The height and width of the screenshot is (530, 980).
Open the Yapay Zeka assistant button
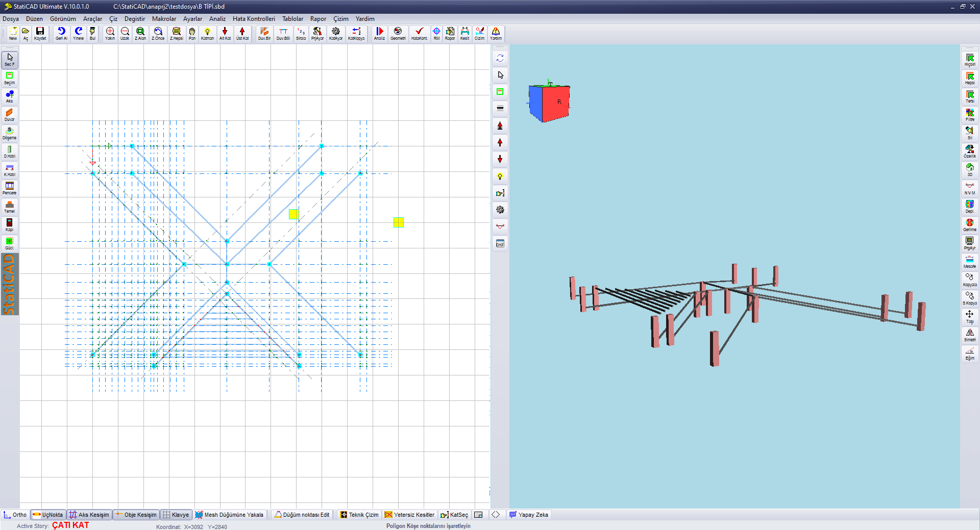click(529, 515)
